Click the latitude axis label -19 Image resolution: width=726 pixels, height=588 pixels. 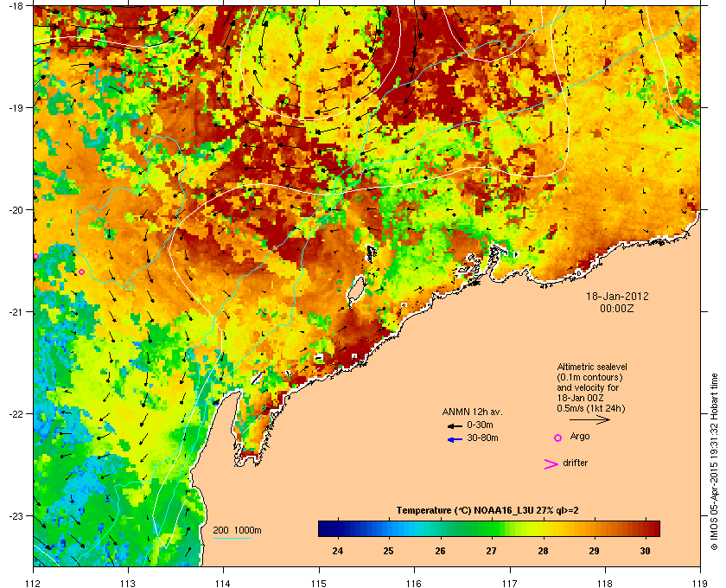(16, 108)
